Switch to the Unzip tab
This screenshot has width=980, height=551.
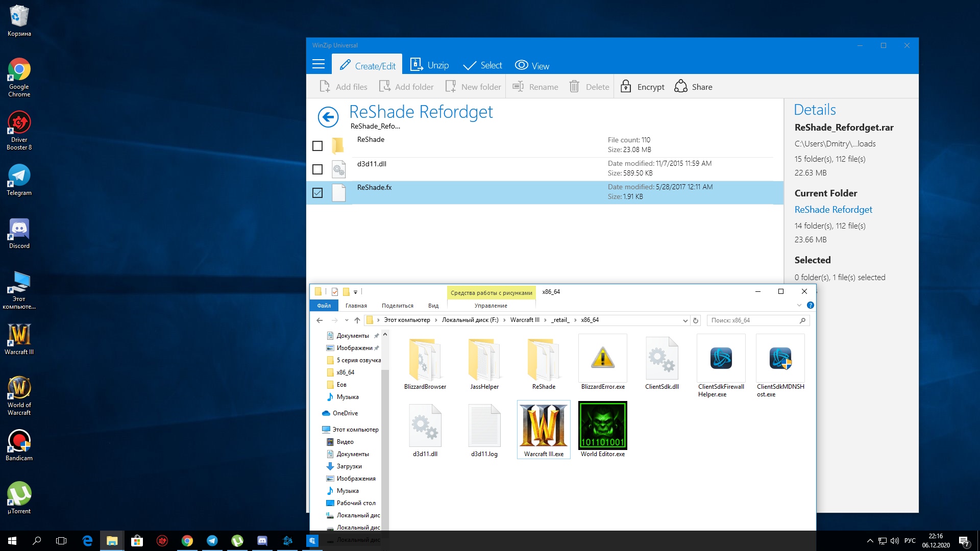pos(429,65)
